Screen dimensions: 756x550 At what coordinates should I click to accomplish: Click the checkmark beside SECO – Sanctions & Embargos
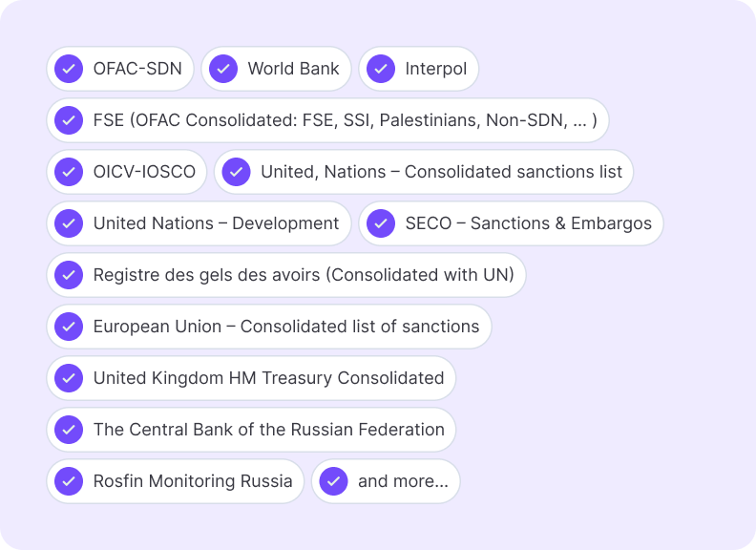(x=381, y=223)
